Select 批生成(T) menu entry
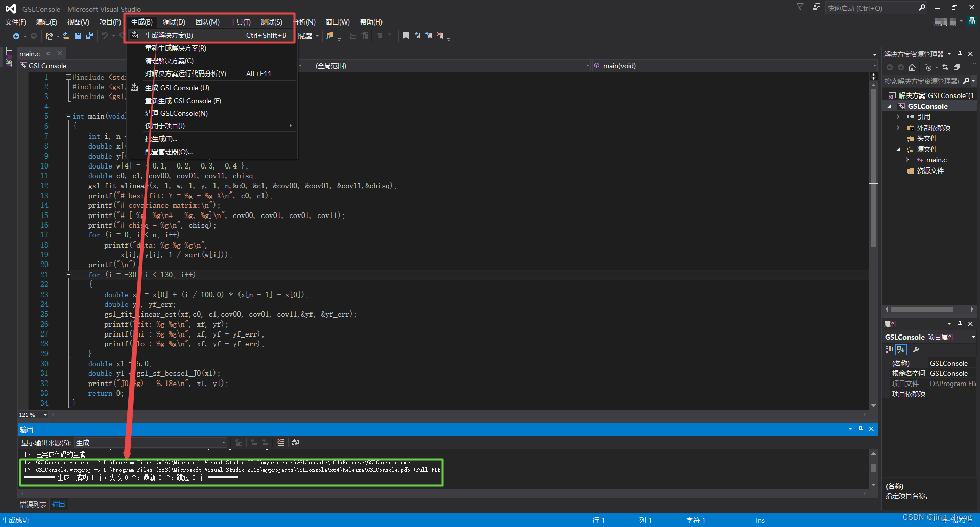This screenshot has height=527, width=980. point(211,139)
